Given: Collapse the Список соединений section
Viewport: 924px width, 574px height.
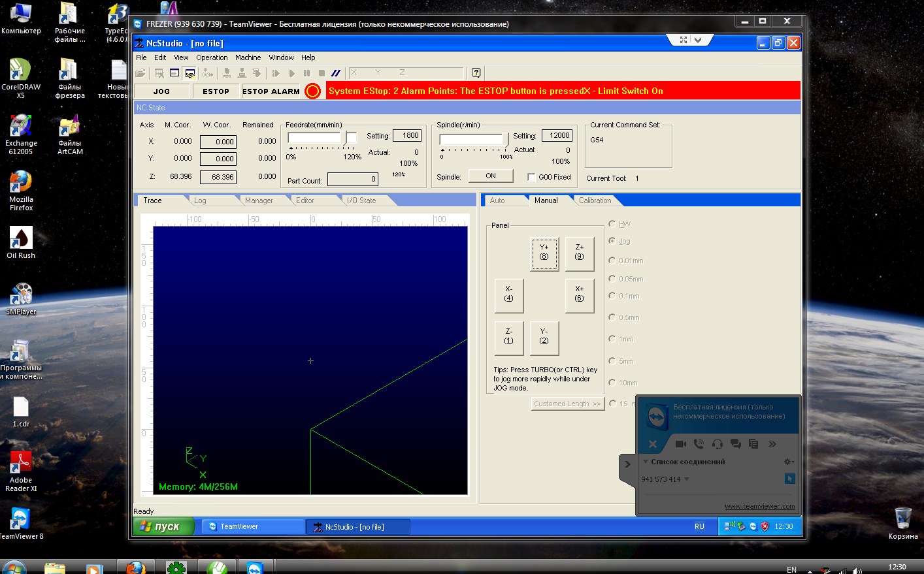Looking at the screenshot, I should (646, 462).
